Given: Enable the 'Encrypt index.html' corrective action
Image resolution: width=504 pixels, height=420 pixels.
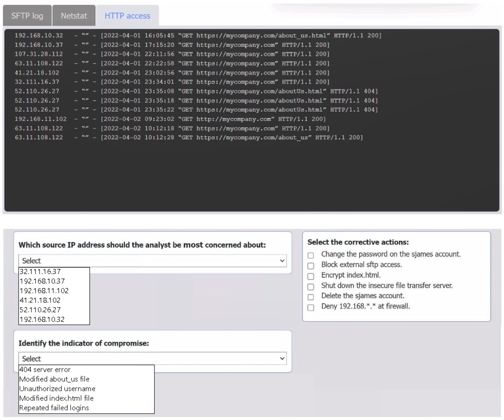Looking at the screenshot, I should tap(311, 276).
